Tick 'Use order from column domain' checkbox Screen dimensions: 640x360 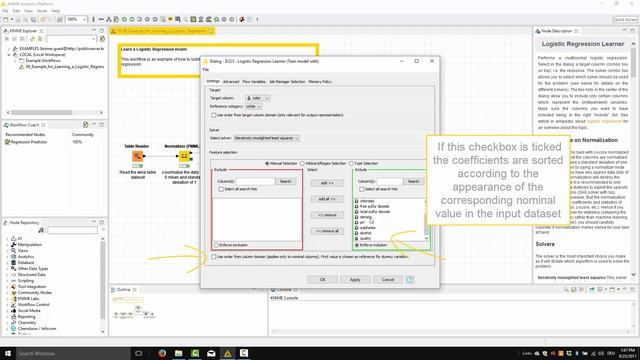pyautogui.click(x=213, y=257)
